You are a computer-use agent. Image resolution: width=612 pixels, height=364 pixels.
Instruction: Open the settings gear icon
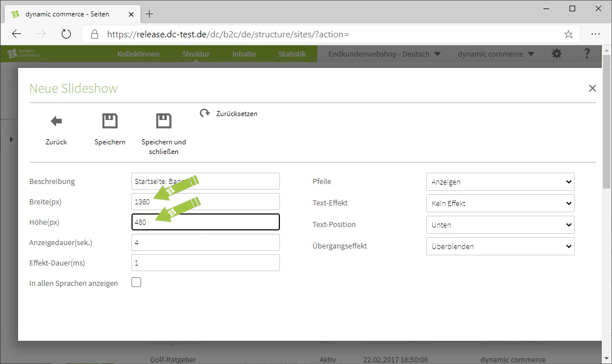[x=556, y=54]
